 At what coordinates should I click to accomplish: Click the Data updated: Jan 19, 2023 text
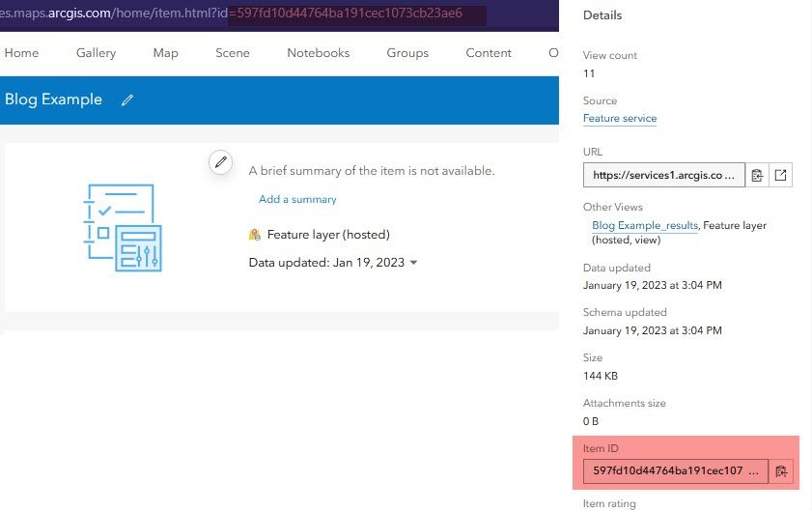pos(326,262)
